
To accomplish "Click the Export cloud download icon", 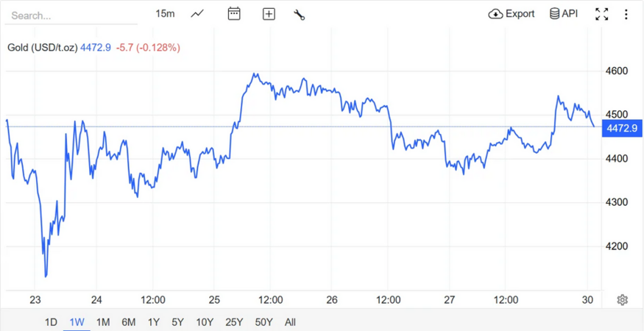I will coord(496,14).
